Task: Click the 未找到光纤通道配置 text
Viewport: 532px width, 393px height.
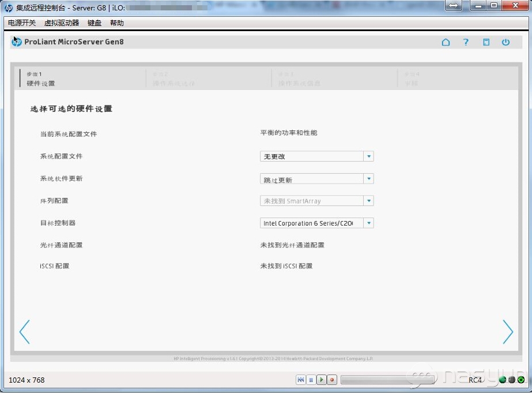Action: 292,245
